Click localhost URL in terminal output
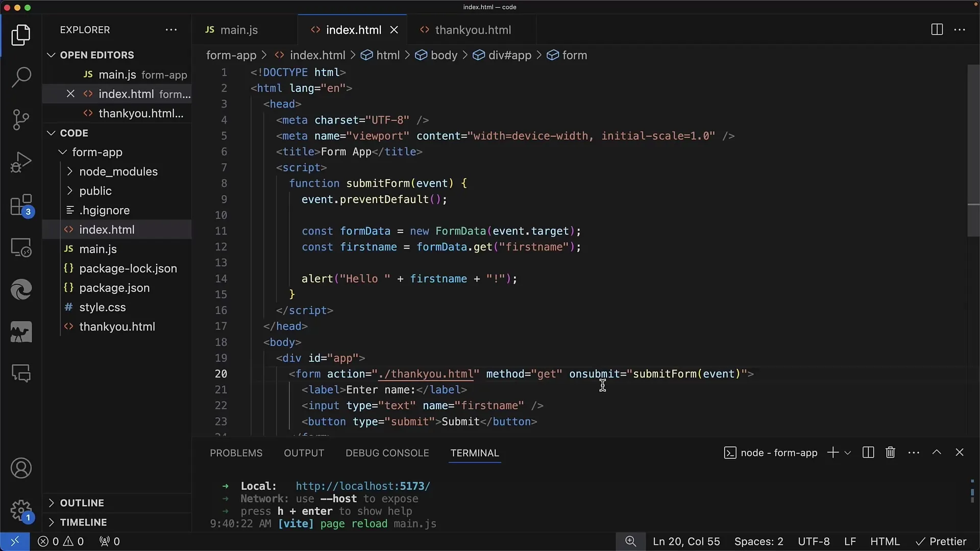This screenshot has width=980, height=551. pos(363,486)
